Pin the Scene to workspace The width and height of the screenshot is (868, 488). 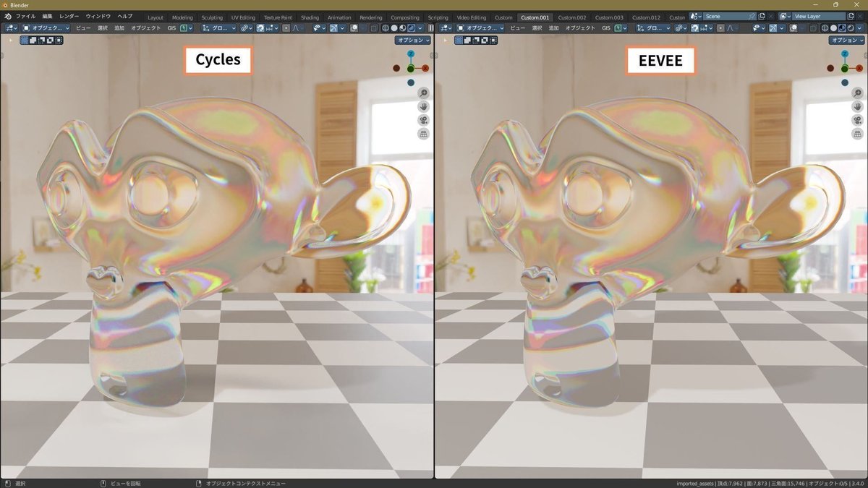click(x=752, y=16)
